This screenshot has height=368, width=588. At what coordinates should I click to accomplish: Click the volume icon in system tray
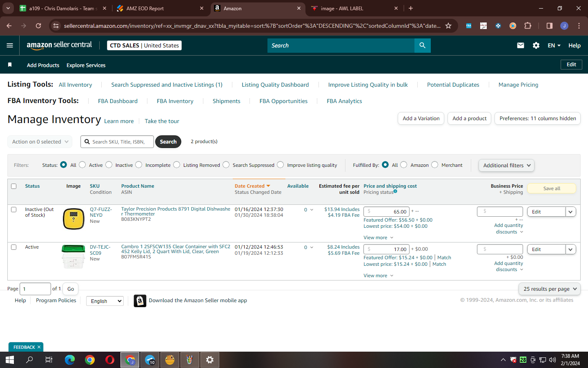552,360
